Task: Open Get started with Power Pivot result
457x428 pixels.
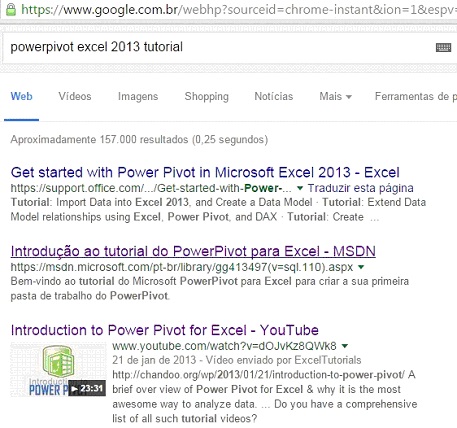Action: (x=205, y=172)
